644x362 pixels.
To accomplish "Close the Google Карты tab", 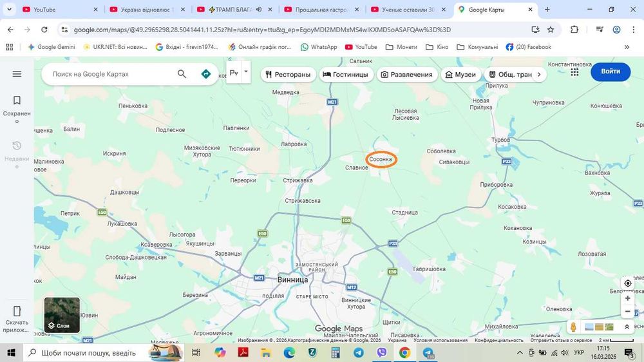I will click(530, 10).
